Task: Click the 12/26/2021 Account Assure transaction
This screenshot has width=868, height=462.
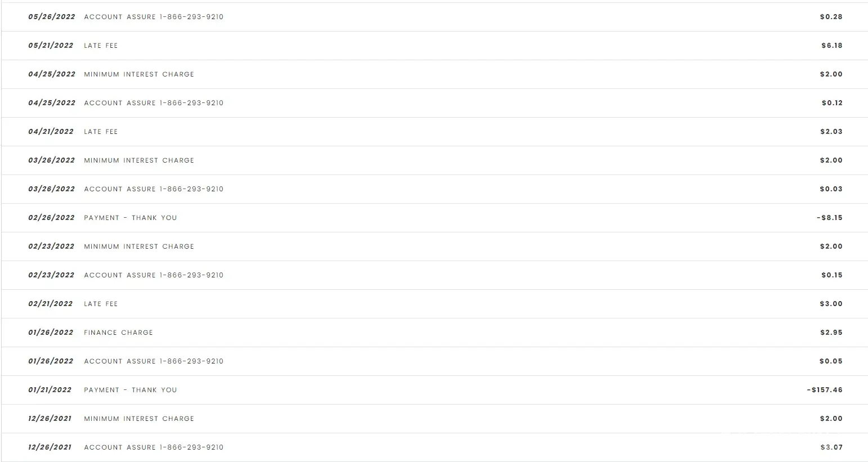Action: tap(435, 447)
